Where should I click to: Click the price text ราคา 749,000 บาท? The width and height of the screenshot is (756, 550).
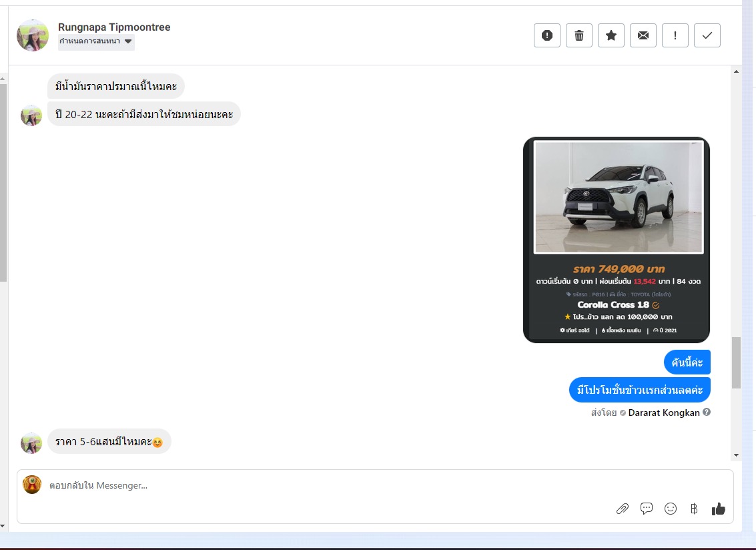(619, 269)
